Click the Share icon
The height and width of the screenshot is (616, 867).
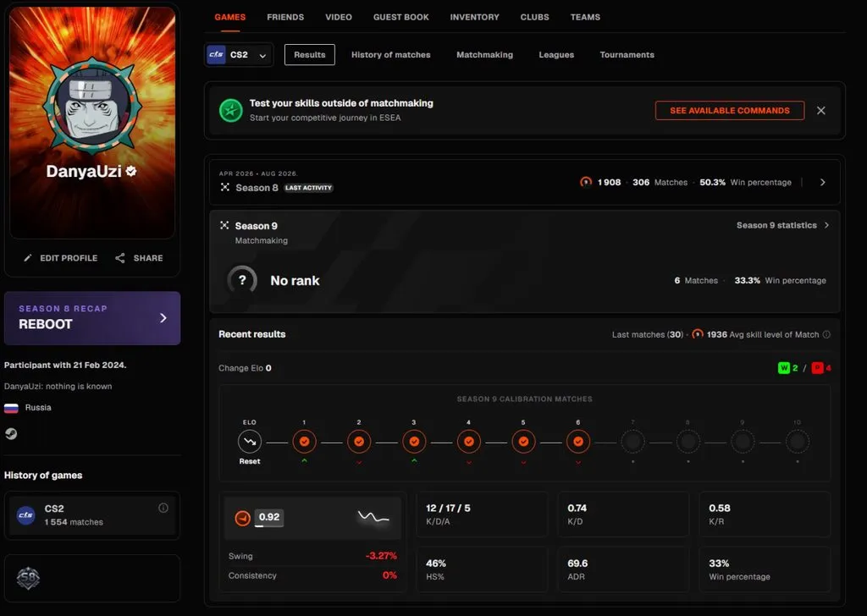point(120,258)
